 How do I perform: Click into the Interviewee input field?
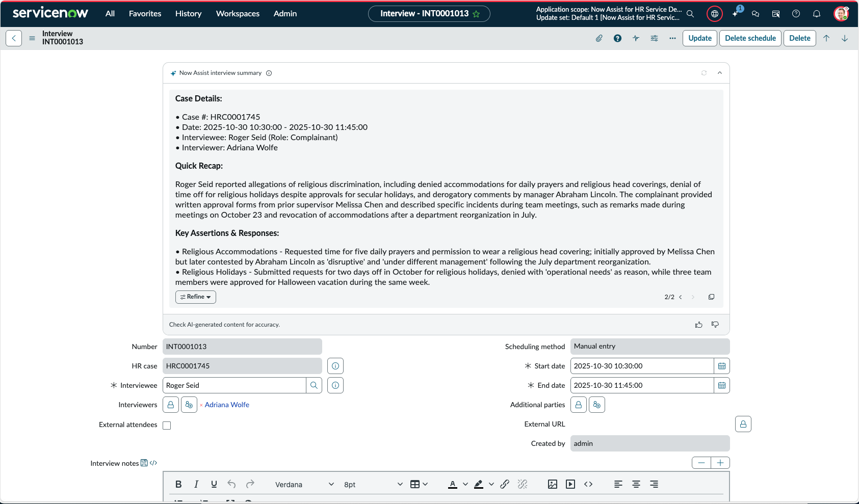pos(235,385)
